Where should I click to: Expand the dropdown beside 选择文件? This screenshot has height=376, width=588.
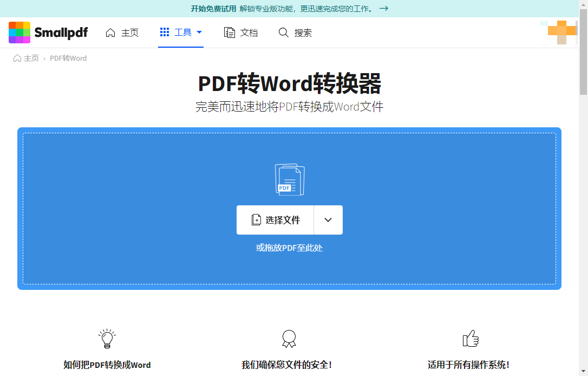pyautogui.click(x=328, y=219)
